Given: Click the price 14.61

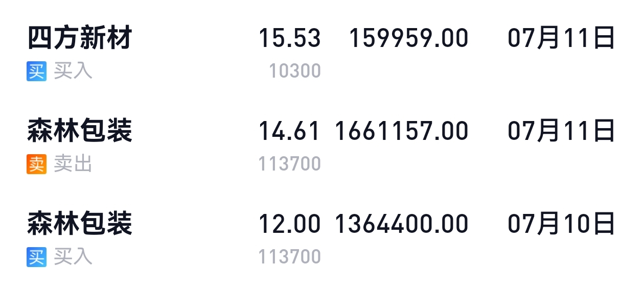Looking at the screenshot, I should pyautogui.click(x=290, y=132).
